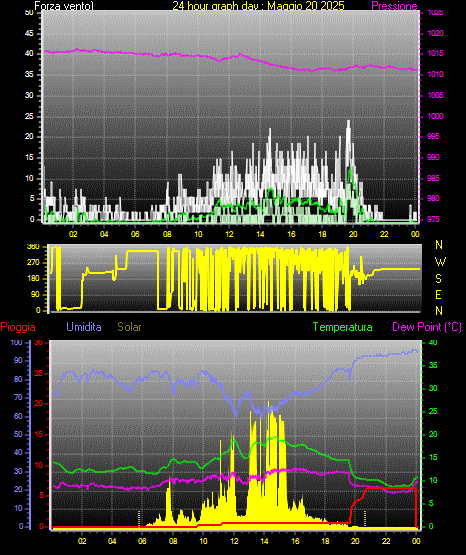Image resolution: width=466 pixels, height=555 pixels.
Task: Click hour "00" on the bottom chart's time axis
Action: (x=416, y=541)
